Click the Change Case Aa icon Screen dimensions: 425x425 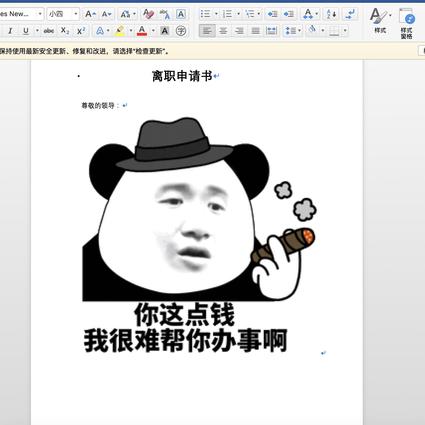125,14
